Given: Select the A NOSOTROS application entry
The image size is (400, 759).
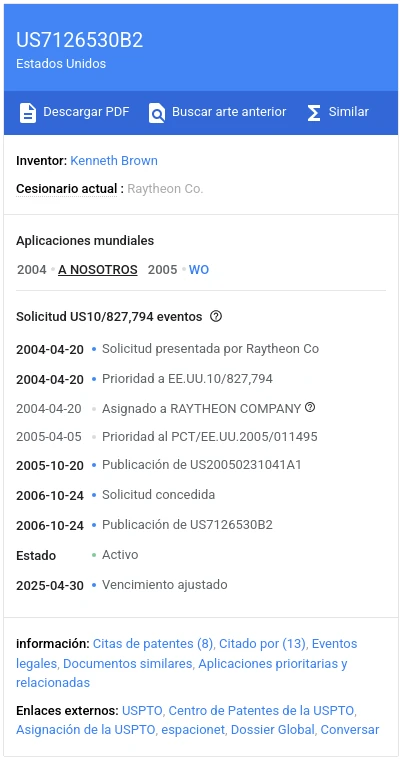Looking at the screenshot, I should click(x=98, y=270).
